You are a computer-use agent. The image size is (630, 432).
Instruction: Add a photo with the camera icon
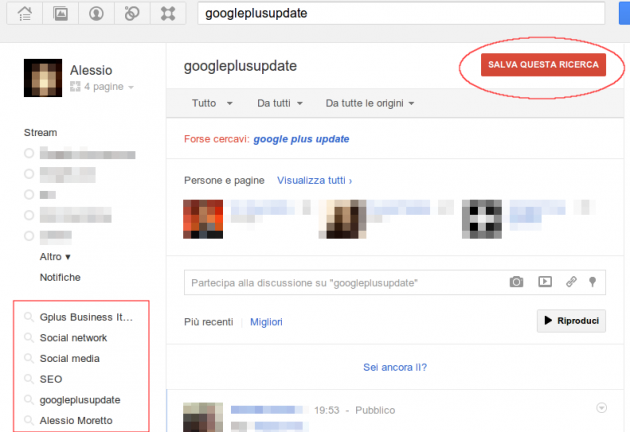[x=516, y=282]
